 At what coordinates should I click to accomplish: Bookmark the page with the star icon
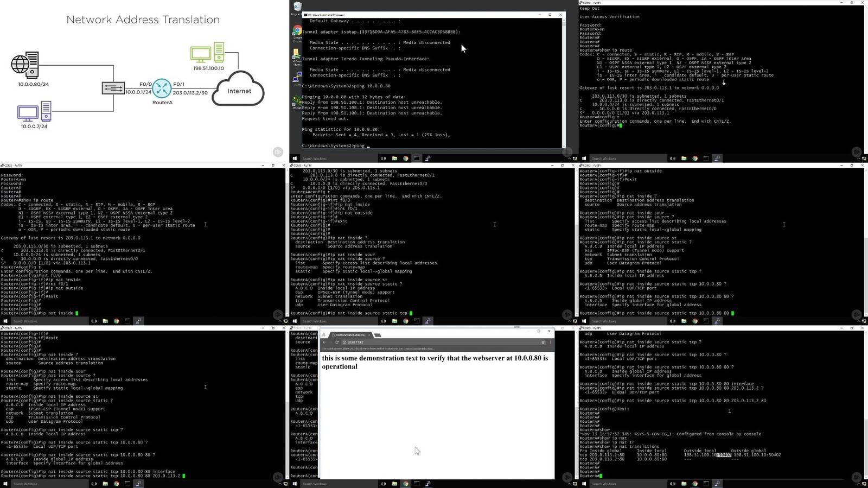pos(543,342)
